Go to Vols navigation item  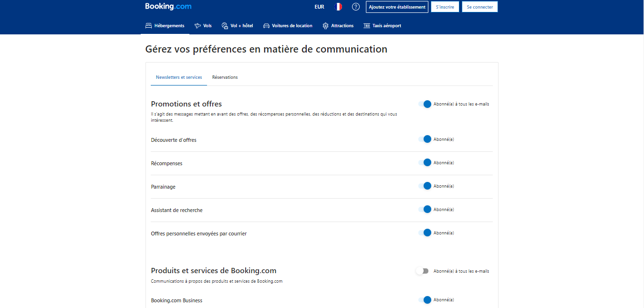click(203, 26)
